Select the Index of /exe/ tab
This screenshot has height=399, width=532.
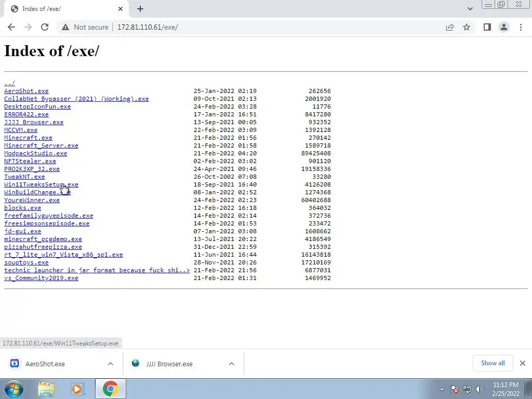[66, 9]
